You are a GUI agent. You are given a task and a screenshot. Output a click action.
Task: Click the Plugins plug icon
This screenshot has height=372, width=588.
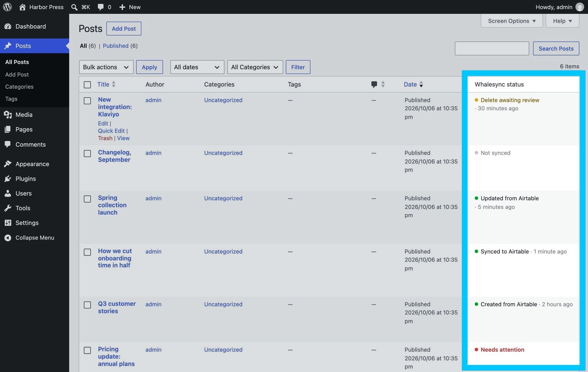pos(8,179)
